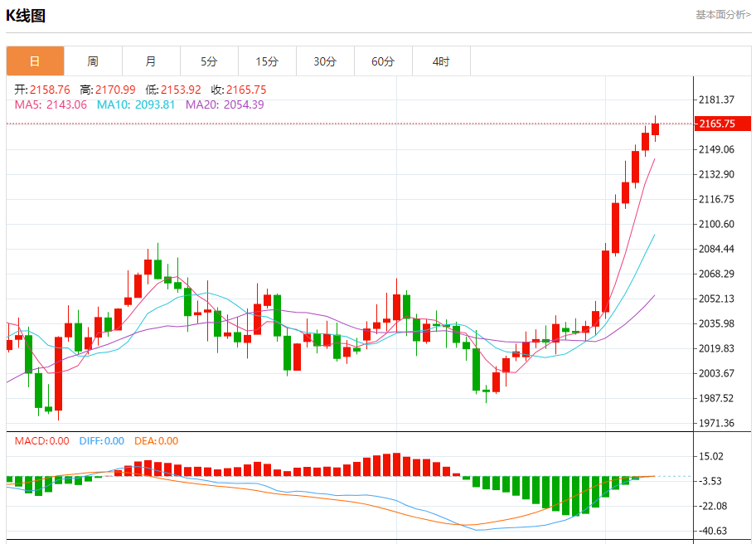Image resolution: width=756 pixels, height=544 pixels.
Task: Click the MA20: 2054.39 indicator text
Action: 225,104
